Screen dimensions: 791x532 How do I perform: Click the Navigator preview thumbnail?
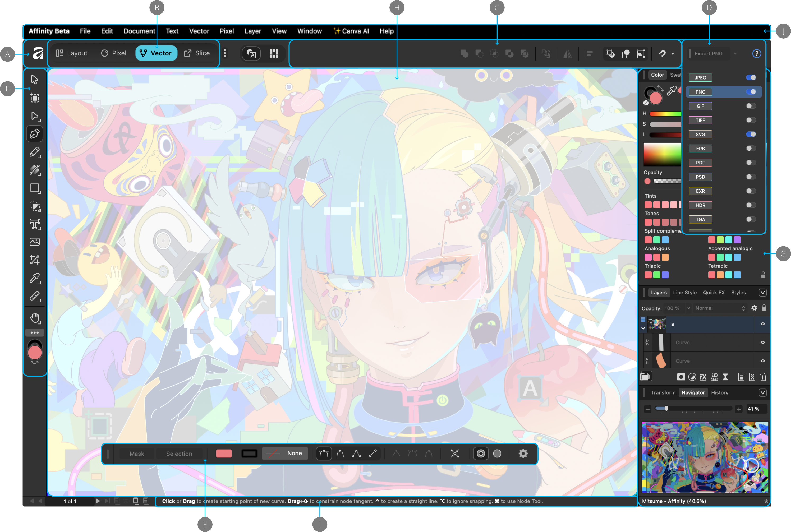[705, 457]
